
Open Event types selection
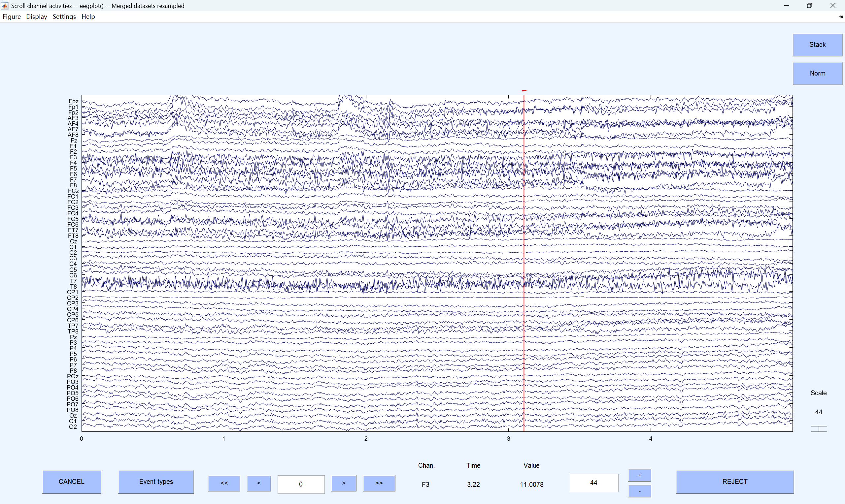(156, 482)
